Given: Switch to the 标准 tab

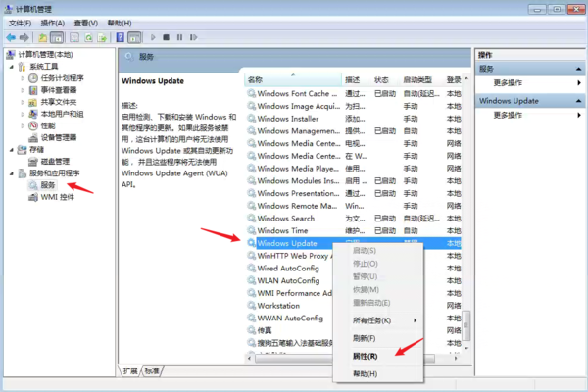Looking at the screenshot, I should point(152,371).
